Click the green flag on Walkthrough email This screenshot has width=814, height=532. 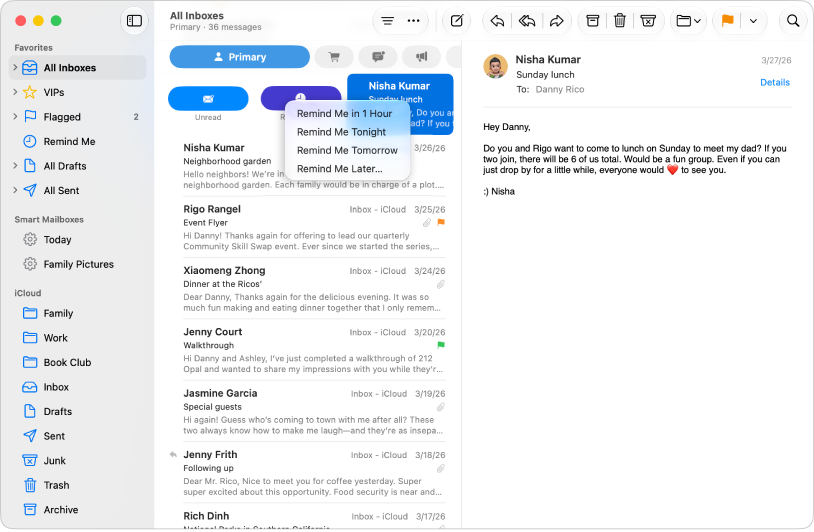(x=441, y=345)
